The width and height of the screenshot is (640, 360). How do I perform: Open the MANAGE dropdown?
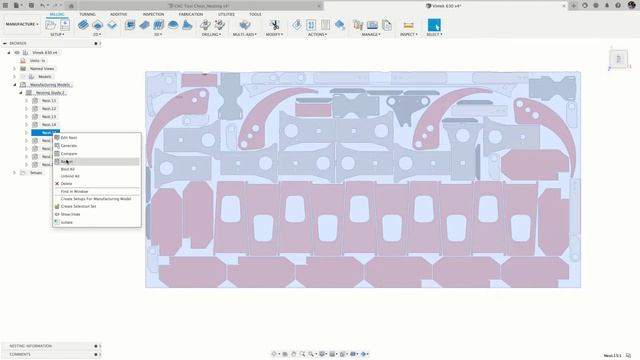click(x=371, y=34)
